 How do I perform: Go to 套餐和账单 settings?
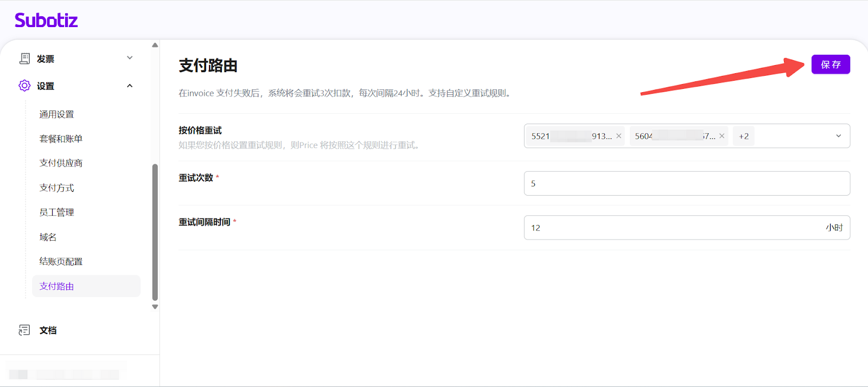(61, 139)
